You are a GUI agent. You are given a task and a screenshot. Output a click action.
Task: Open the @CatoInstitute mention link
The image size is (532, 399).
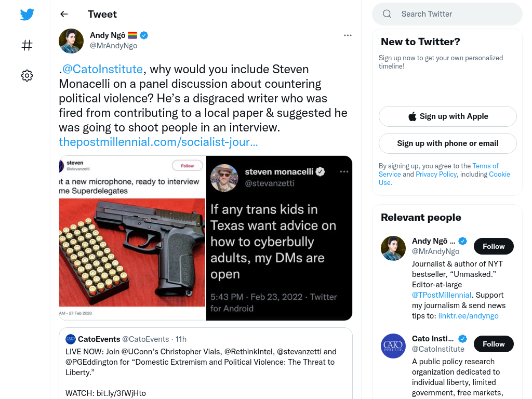tap(102, 69)
